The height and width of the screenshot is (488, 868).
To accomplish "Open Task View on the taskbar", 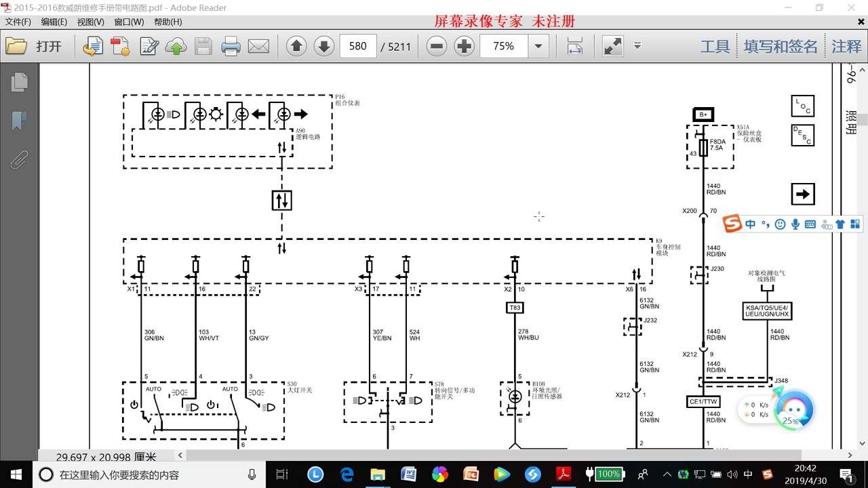I will (x=282, y=474).
